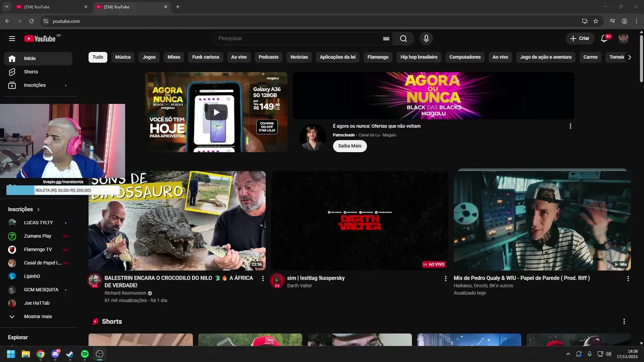Select the Funk carioca chip

click(206, 57)
